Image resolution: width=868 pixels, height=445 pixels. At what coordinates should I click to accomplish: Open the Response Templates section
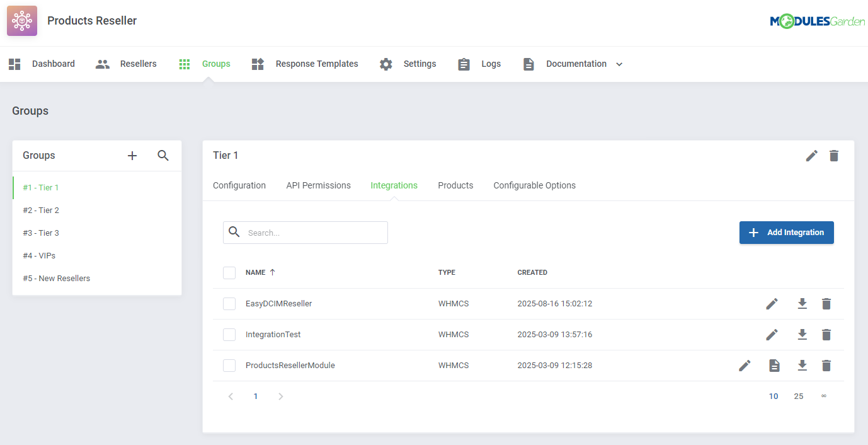pyautogui.click(x=316, y=64)
